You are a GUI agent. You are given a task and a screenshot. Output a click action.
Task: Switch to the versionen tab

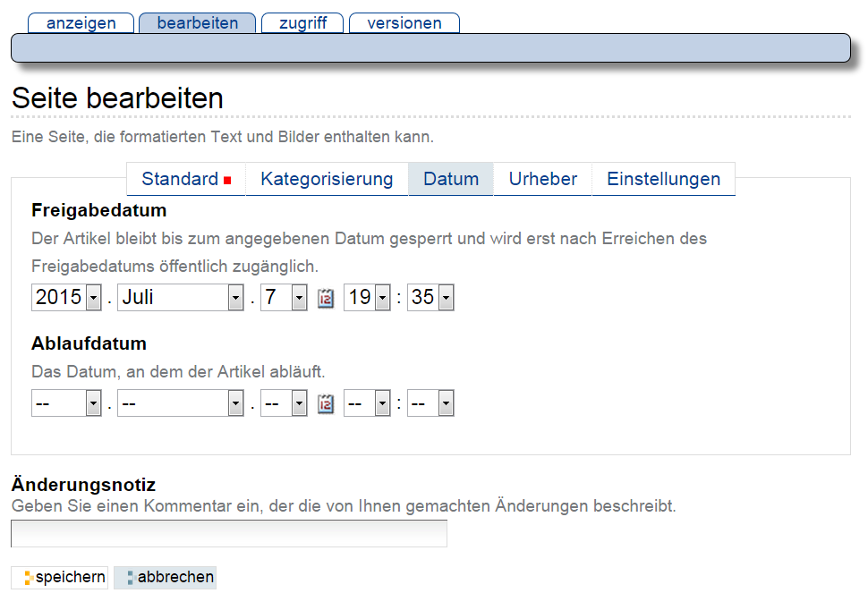point(404,23)
